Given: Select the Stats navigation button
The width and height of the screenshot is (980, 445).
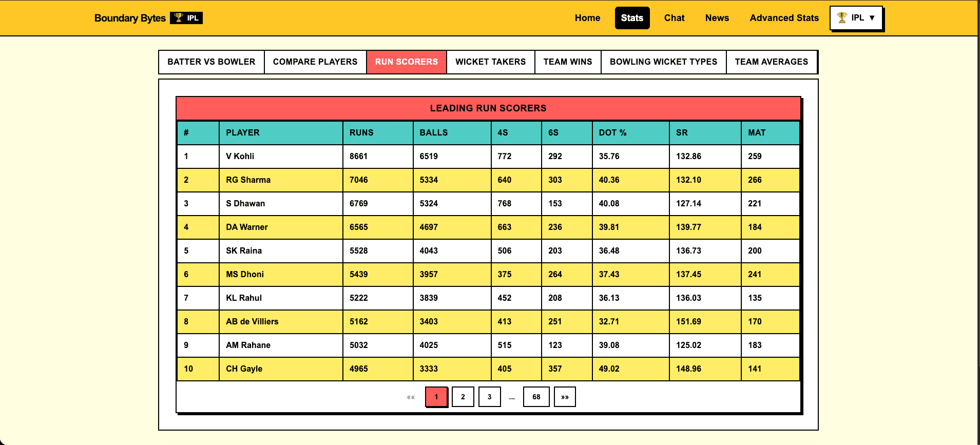Looking at the screenshot, I should 632,18.
